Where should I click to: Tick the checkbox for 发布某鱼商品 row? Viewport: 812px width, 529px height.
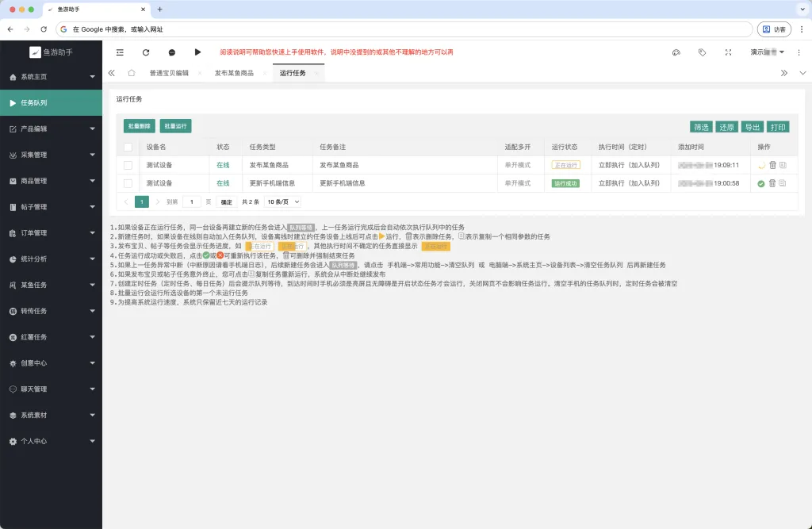pos(128,165)
